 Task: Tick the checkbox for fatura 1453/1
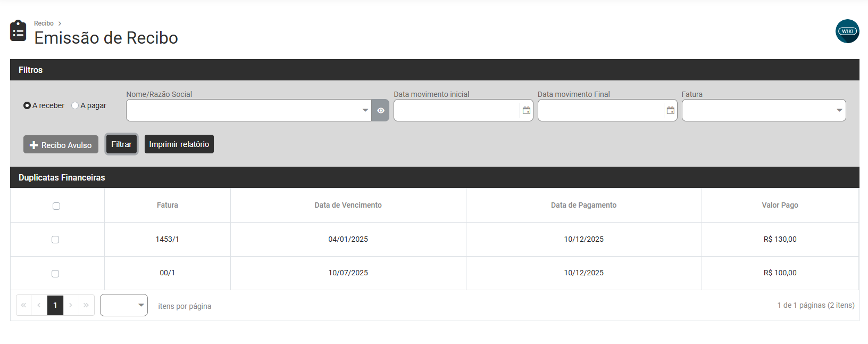[x=55, y=240]
